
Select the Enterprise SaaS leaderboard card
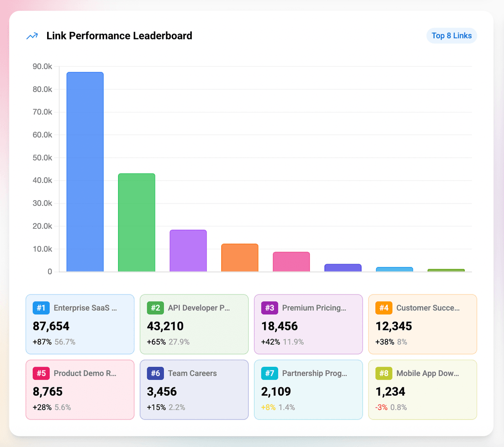point(80,324)
